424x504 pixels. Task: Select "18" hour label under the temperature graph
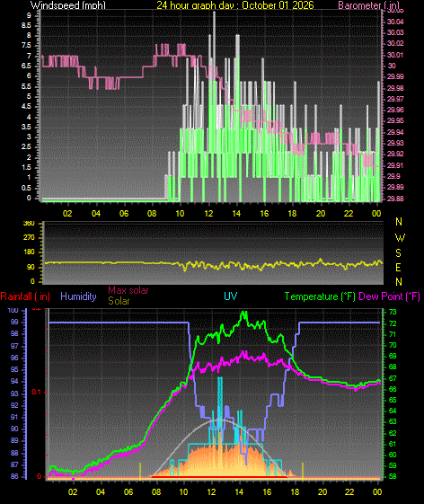295,491
